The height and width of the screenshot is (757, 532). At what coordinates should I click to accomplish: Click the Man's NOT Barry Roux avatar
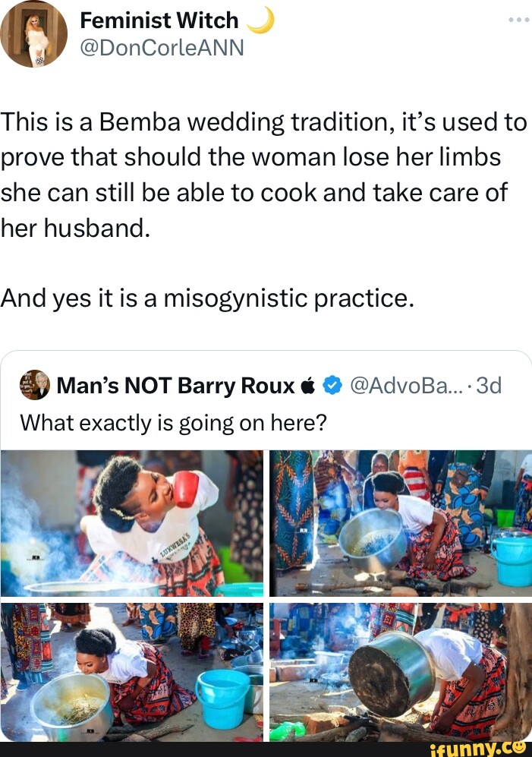pyautogui.click(x=34, y=385)
